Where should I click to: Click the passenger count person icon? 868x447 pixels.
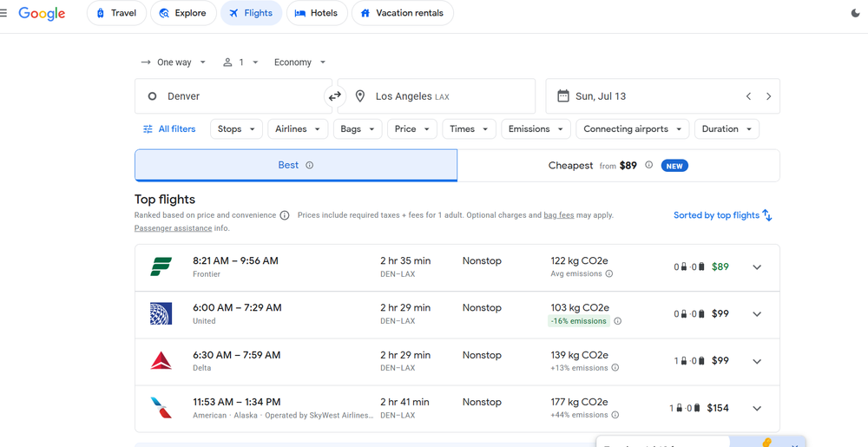[227, 62]
